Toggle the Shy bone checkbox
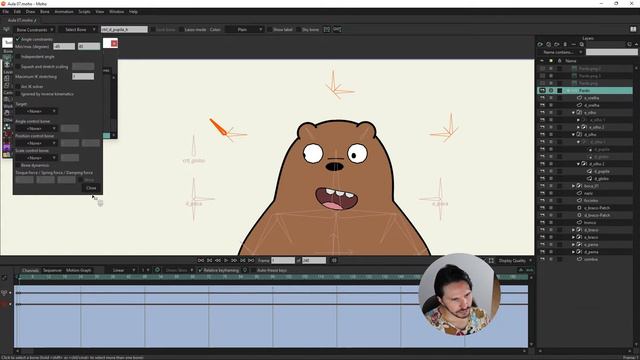The height and width of the screenshot is (360, 640). pos(298,30)
